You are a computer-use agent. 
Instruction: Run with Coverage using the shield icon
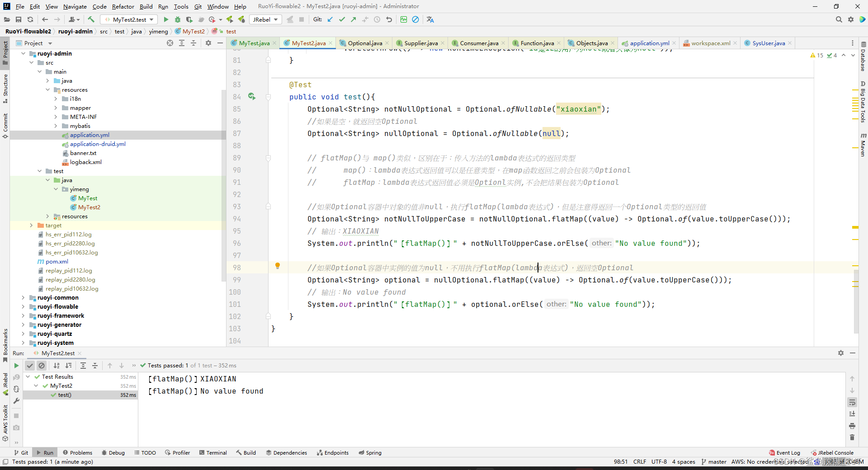tap(189, 19)
